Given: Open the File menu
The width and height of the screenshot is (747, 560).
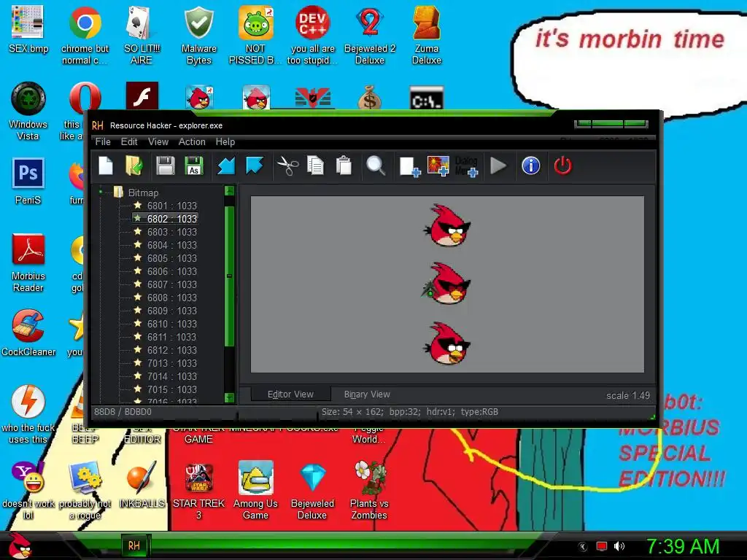Looking at the screenshot, I should click(x=103, y=142).
